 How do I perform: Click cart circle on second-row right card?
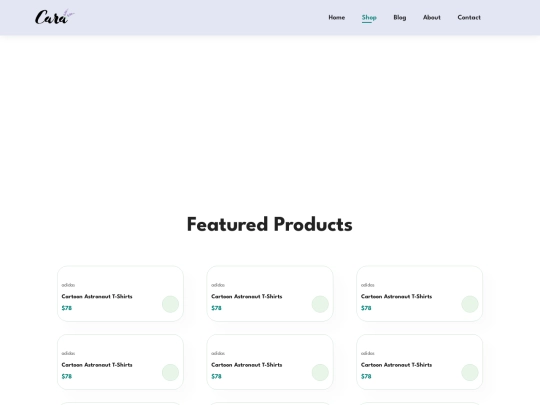pyautogui.click(x=470, y=372)
